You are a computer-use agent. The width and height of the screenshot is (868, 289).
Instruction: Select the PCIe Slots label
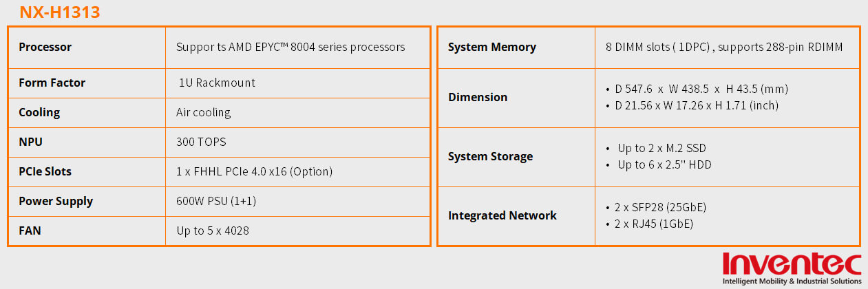pos(45,171)
